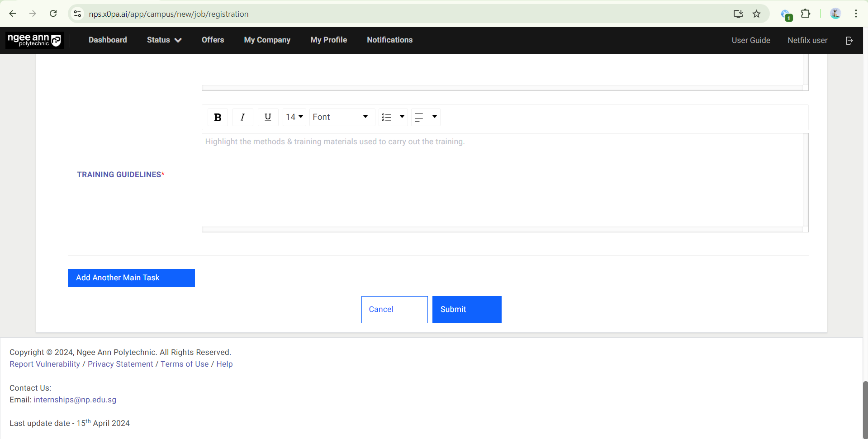
Task: Open the browser extensions puzzle icon
Action: point(806,14)
